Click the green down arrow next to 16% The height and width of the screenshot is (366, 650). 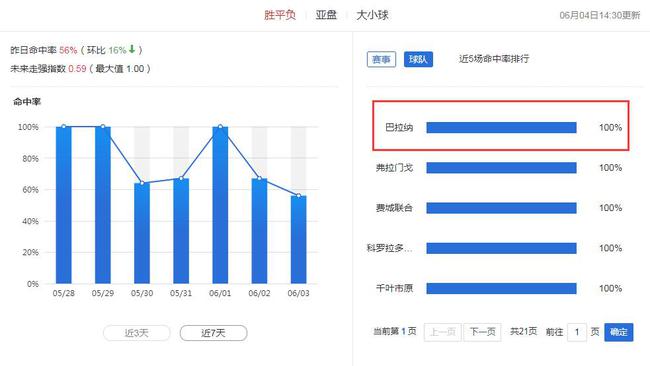click(132, 49)
